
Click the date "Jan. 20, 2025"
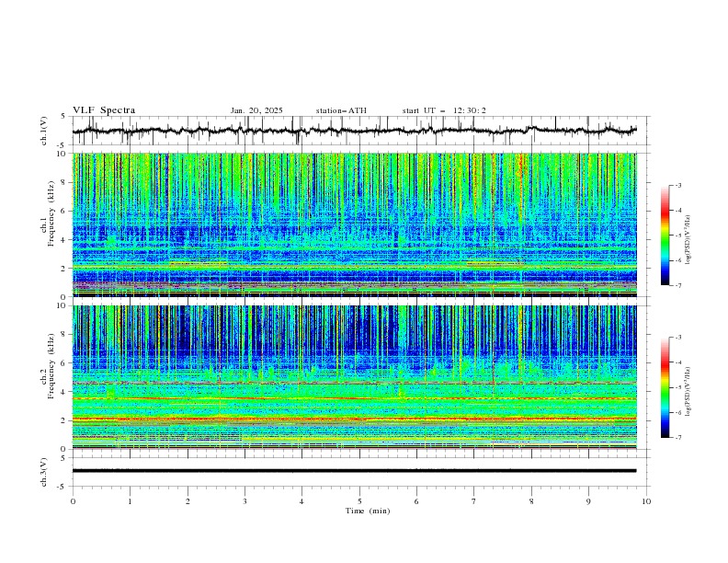pyautogui.click(x=256, y=110)
